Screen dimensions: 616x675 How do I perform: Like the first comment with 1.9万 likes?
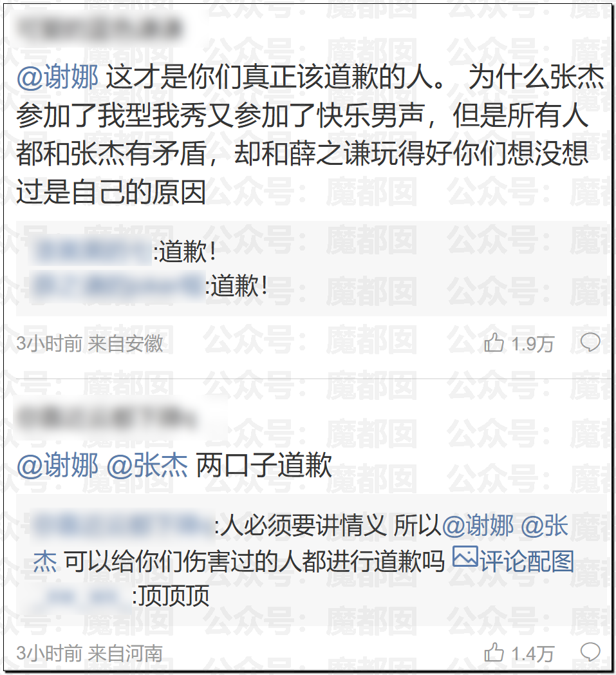tap(494, 343)
